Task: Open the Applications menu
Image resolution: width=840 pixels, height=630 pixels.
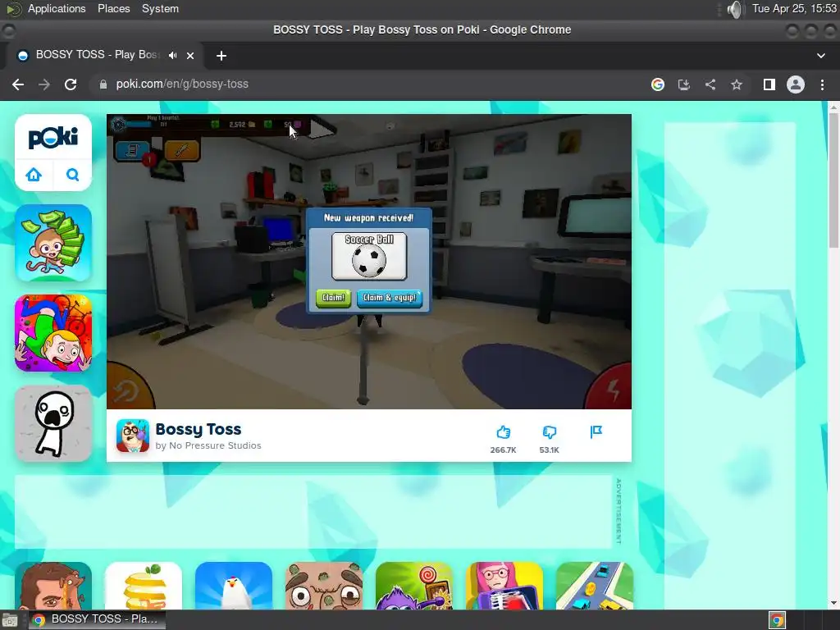Action: [x=57, y=8]
